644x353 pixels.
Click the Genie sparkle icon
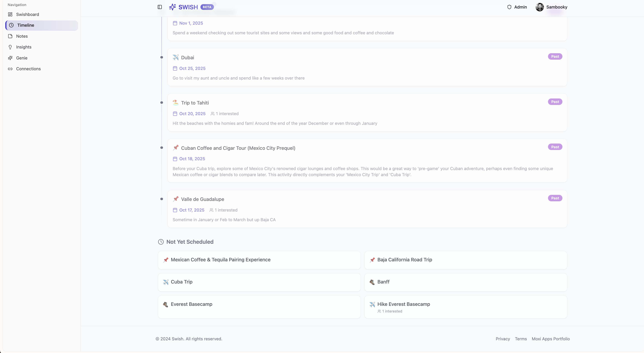point(10,58)
